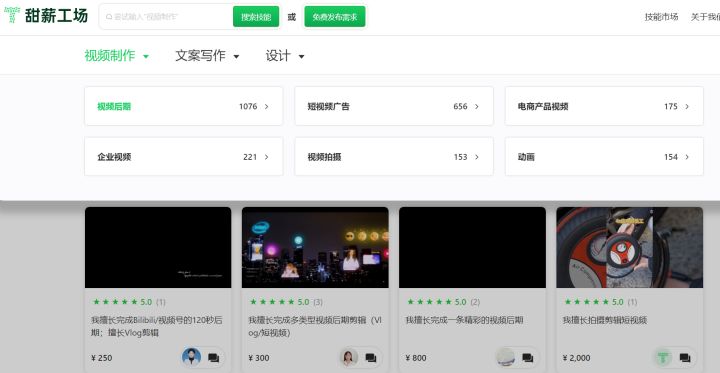
Task: Click green T avatar on ¥ 2,000 card
Action: pos(663,357)
